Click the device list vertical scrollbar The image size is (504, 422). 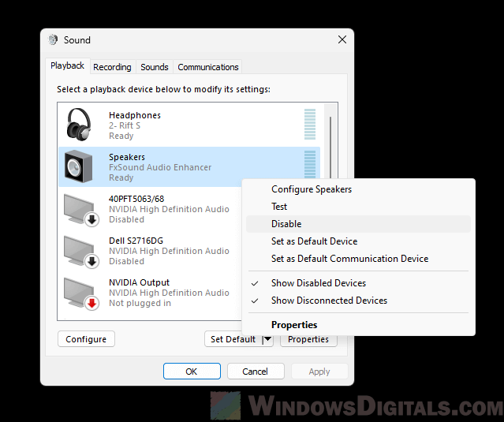tap(330, 148)
